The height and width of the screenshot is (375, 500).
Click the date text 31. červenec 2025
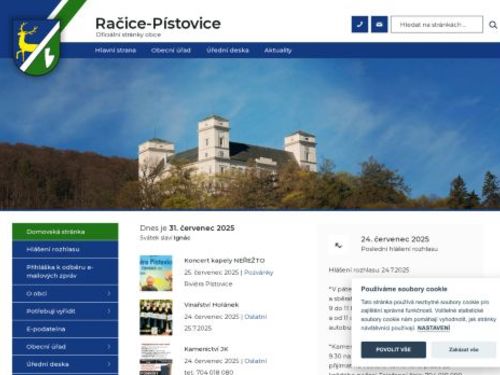(202, 228)
